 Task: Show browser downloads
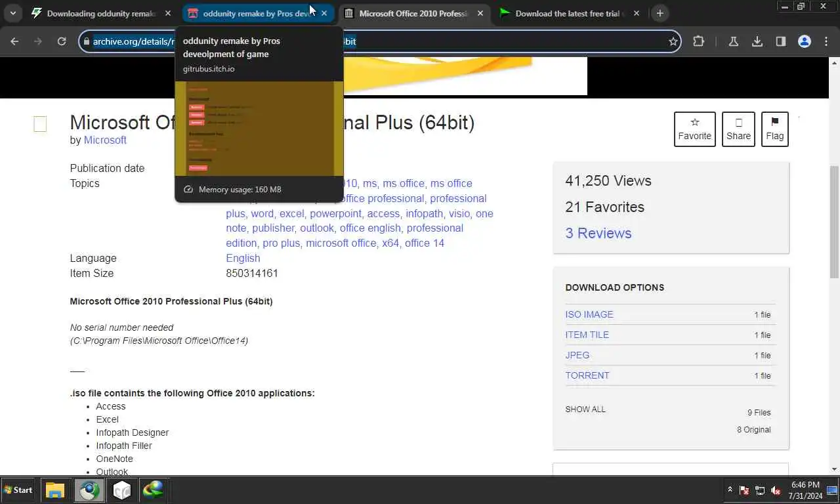click(x=757, y=41)
